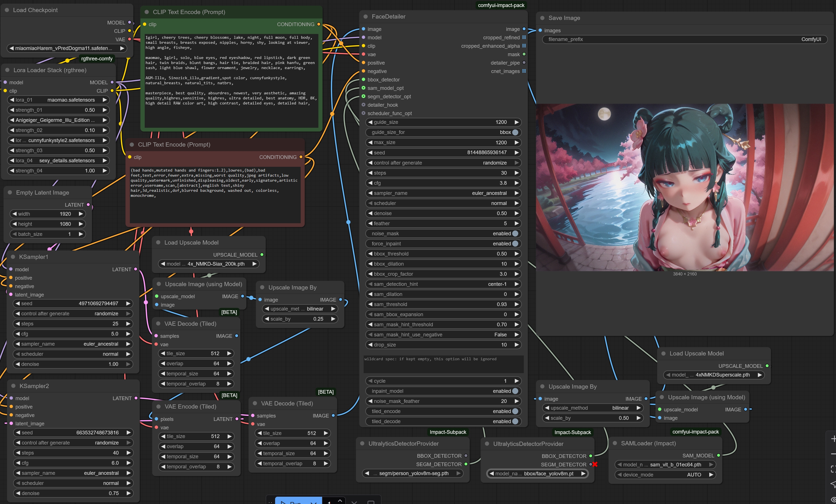836x504 pixels.
Task: Click the cnet_images grid output slot
Action: click(524, 71)
